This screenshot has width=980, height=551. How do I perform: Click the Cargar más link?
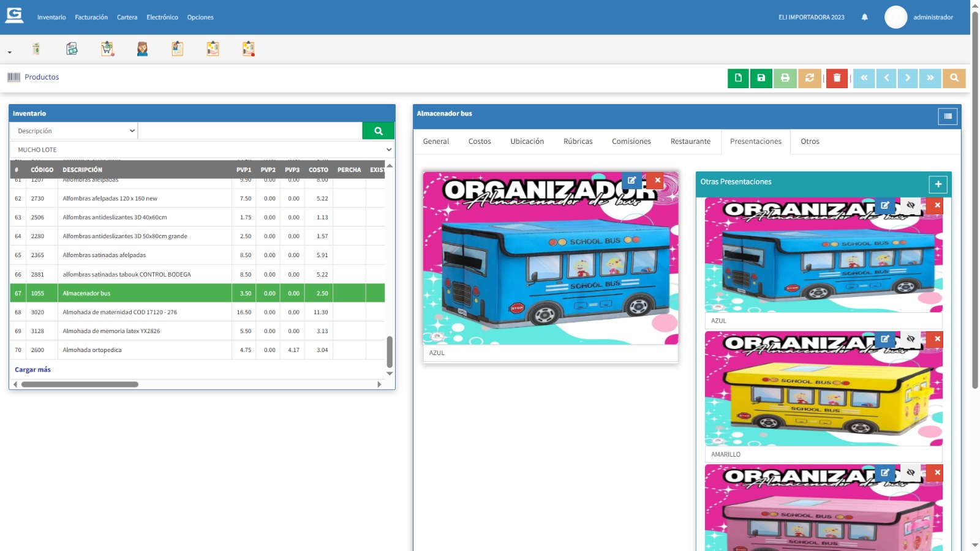(x=33, y=370)
